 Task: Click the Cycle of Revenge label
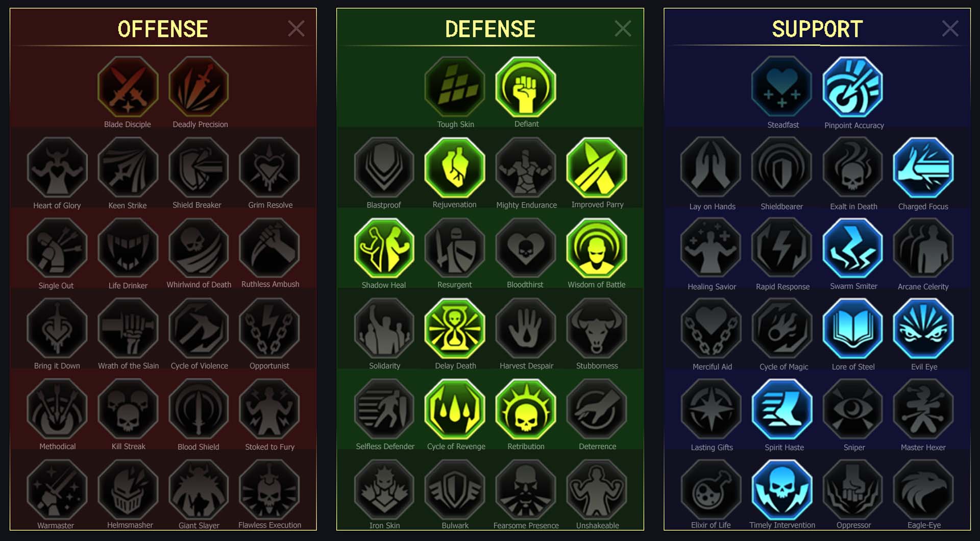tap(456, 447)
